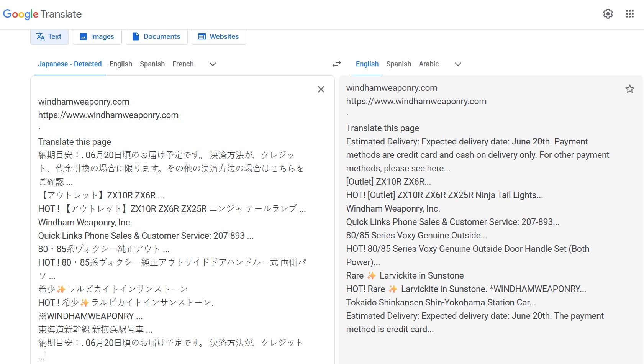Open the Documents translation tab

[x=156, y=37]
